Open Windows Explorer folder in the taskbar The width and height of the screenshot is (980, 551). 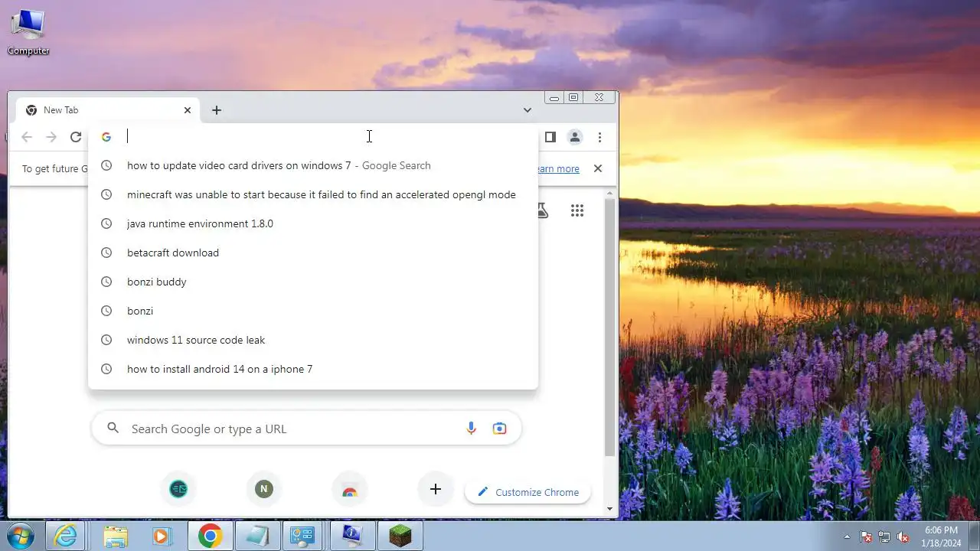(x=116, y=536)
